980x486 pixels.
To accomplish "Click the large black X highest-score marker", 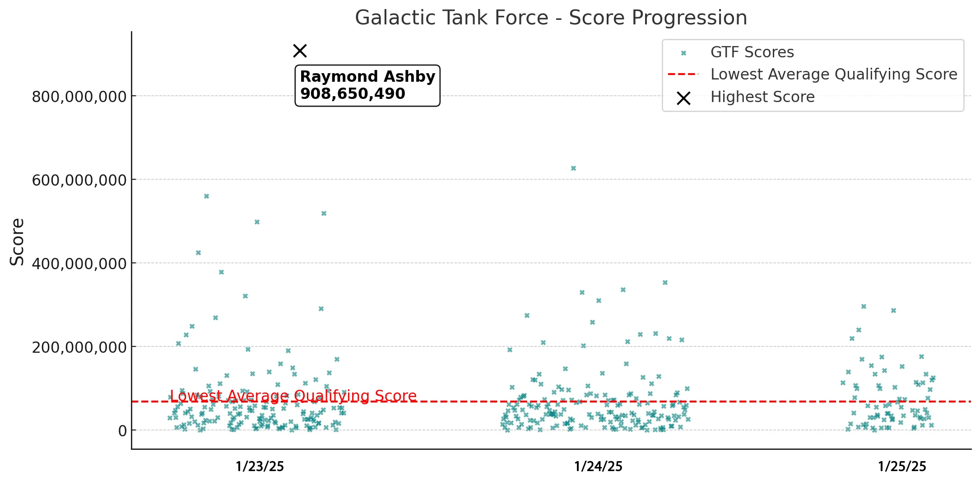I will click(300, 51).
